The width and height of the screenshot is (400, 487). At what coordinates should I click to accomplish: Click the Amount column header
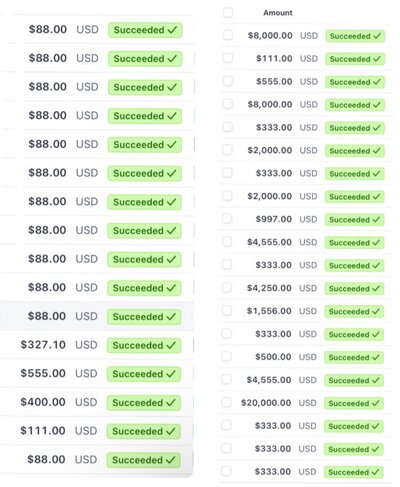click(x=278, y=13)
